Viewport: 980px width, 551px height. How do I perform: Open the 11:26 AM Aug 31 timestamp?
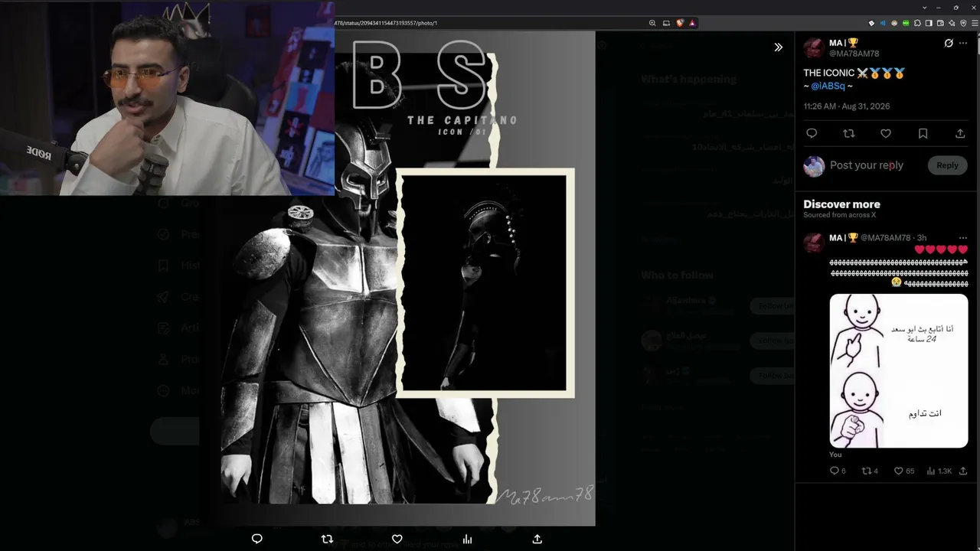[x=846, y=106]
